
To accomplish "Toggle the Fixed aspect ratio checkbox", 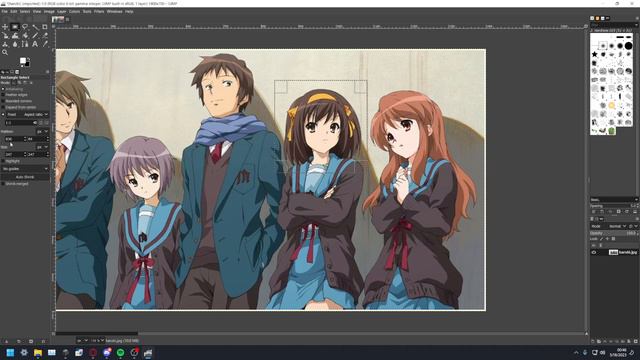I will click(x=3, y=114).
